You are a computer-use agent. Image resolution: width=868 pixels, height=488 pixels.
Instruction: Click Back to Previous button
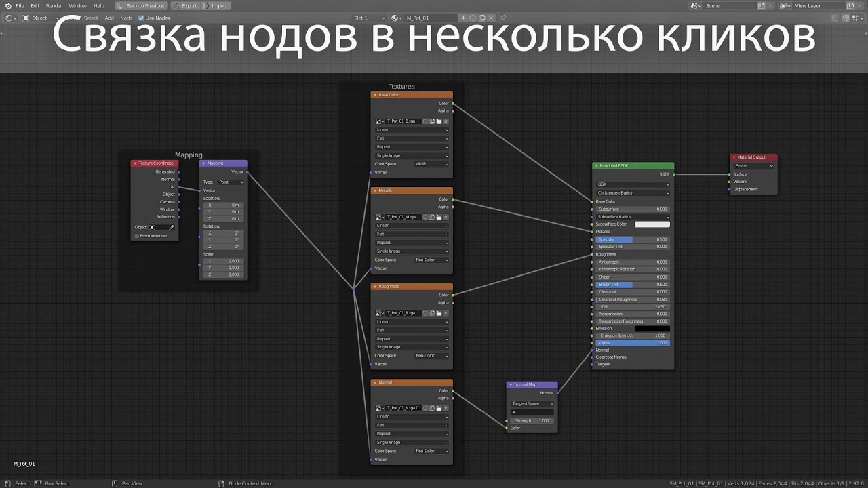click(x=141, y=5)
